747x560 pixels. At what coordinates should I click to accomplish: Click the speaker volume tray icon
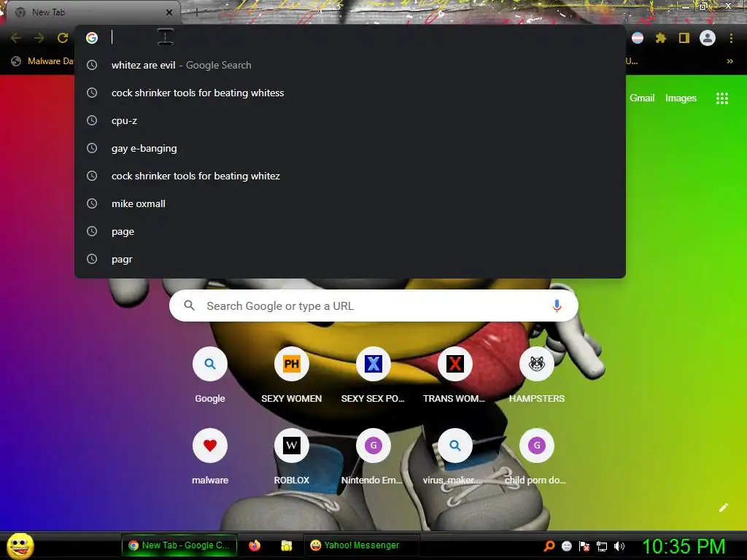pos(619,546)
